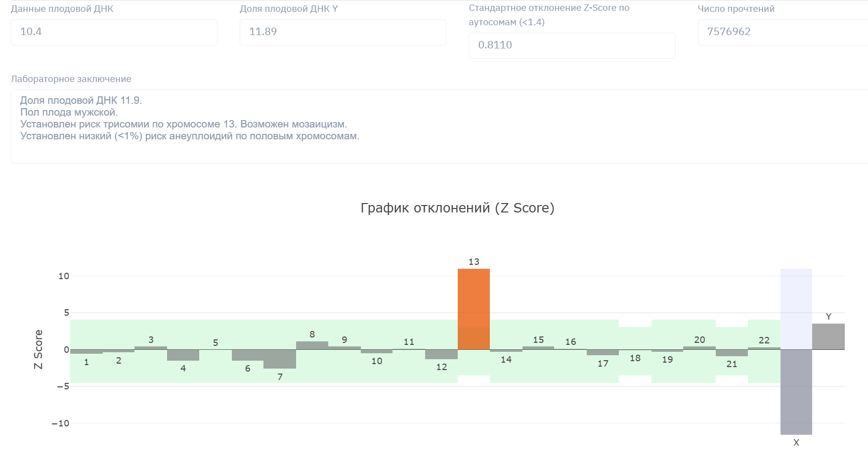
Task: Click the fetal DNA data field showing 10.4
Action: click(x=114, y=32)
